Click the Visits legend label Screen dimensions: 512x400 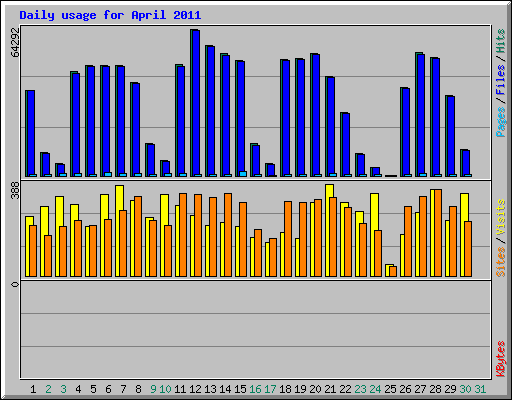(x=501, y=217)
